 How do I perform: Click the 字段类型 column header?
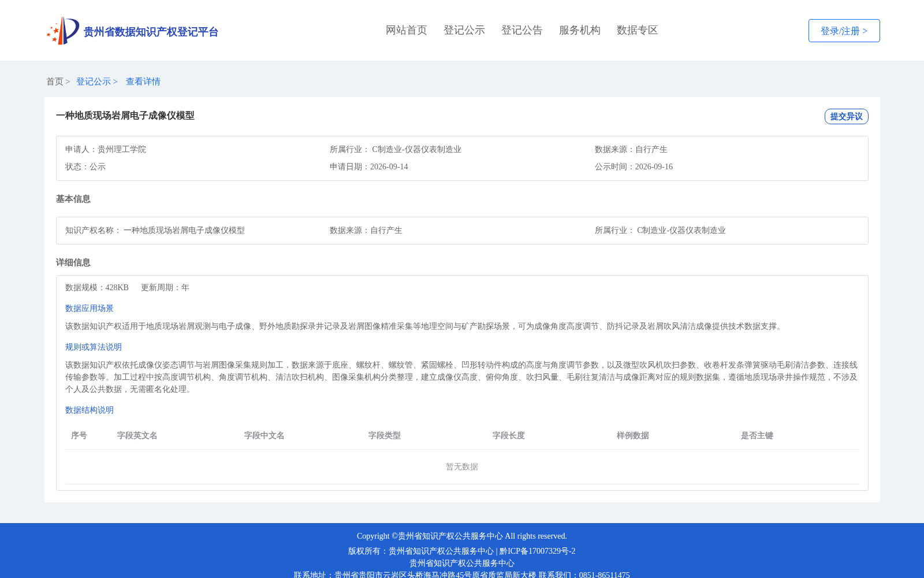(x=385, y=435)
